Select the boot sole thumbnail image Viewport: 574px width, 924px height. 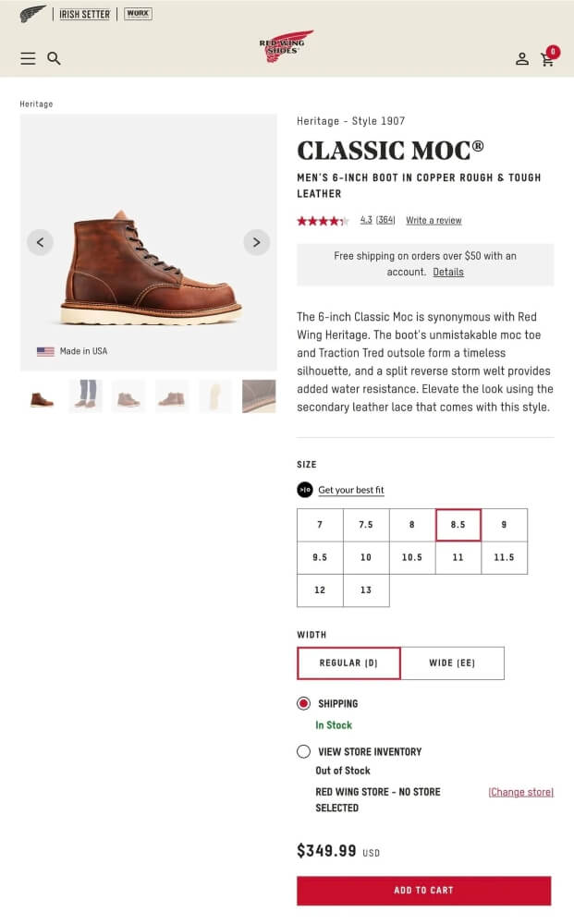pos(215,395)
